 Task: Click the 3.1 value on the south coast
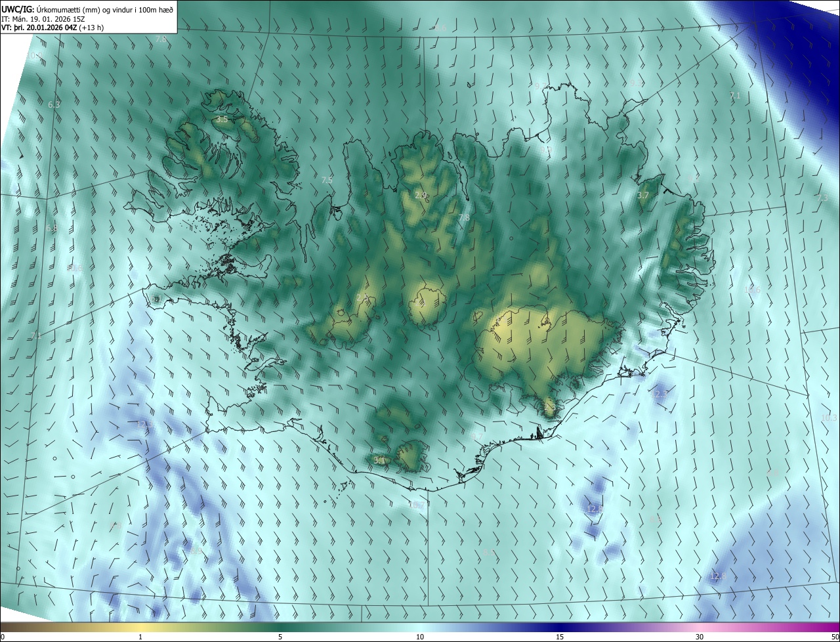(x=379, y=461)
